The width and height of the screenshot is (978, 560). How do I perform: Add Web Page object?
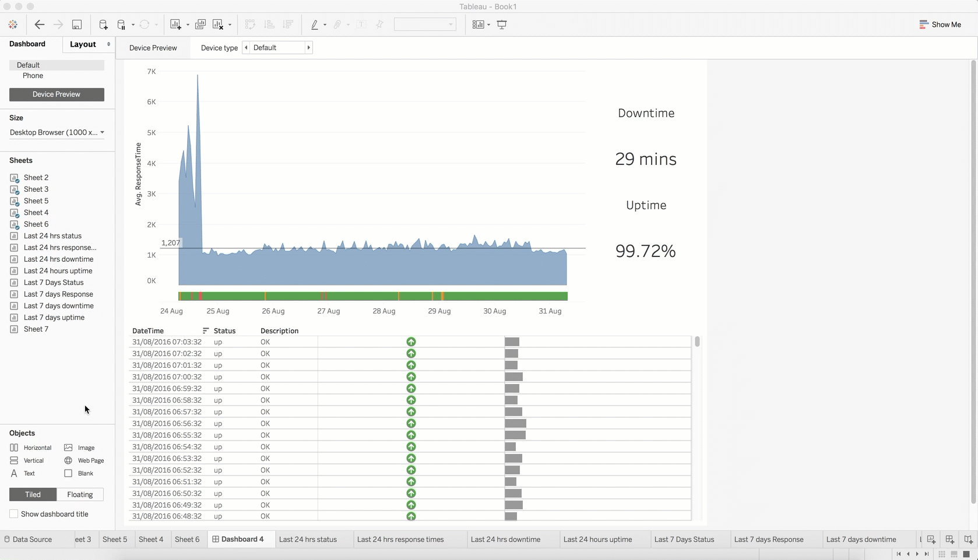pyautogui.click(x=84, y=460)
